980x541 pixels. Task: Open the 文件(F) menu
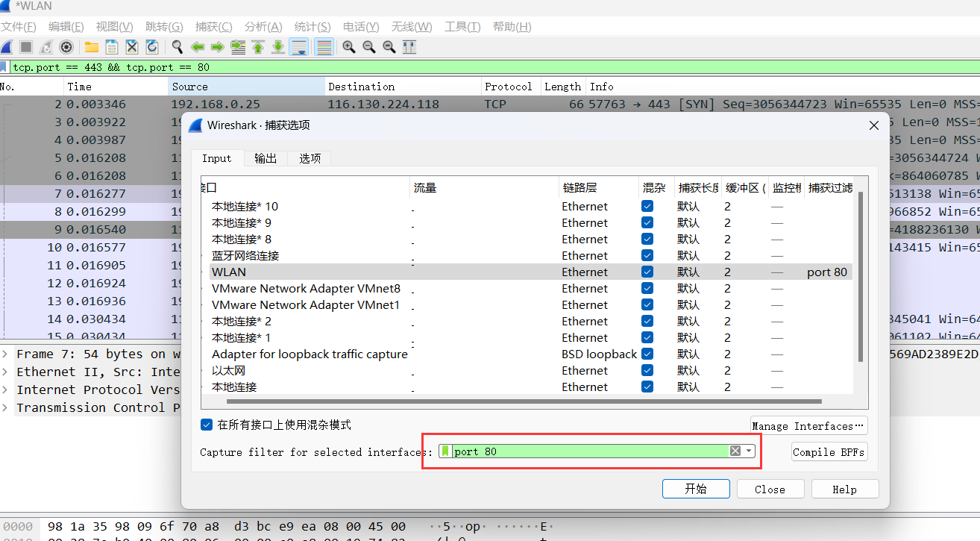(x=18, y=27)
